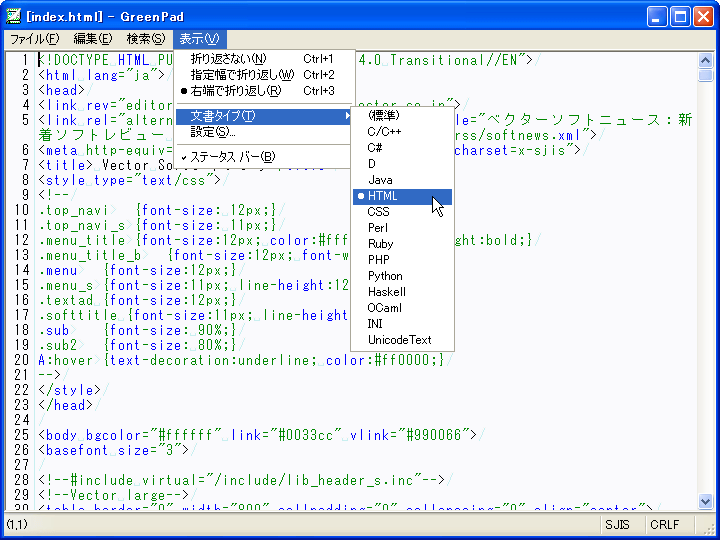Choose Python document type
This screenshot has width=720, height=540.
402,276
